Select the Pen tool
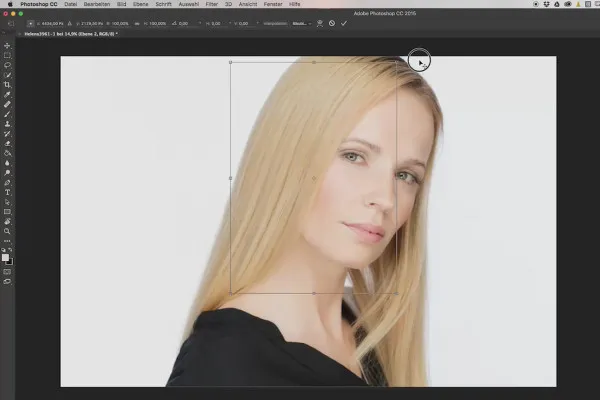The width and height of the screenshot is (600, 400). click(x=7, y=183)
